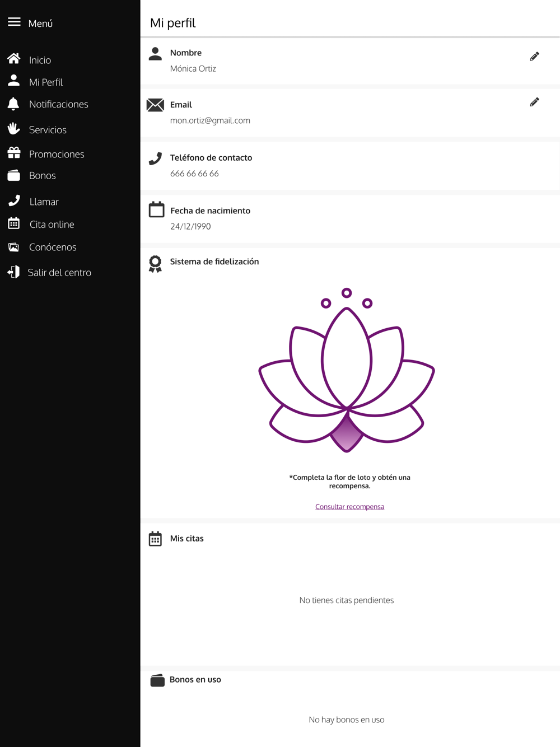Click the Inicio home icon
Viewport: 560px width, 747px height.
14,59
